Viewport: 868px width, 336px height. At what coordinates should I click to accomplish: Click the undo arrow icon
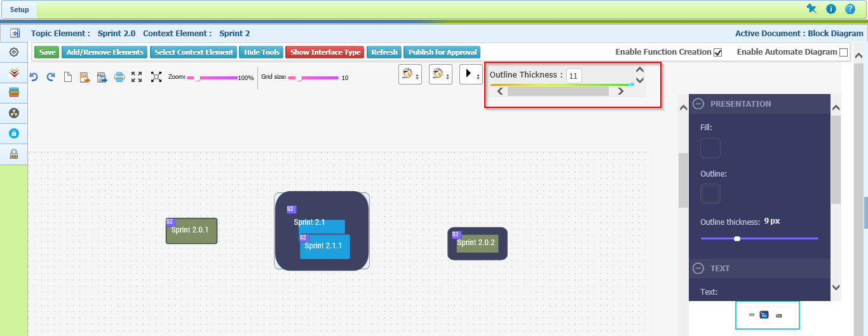click(x=34, y=77)
